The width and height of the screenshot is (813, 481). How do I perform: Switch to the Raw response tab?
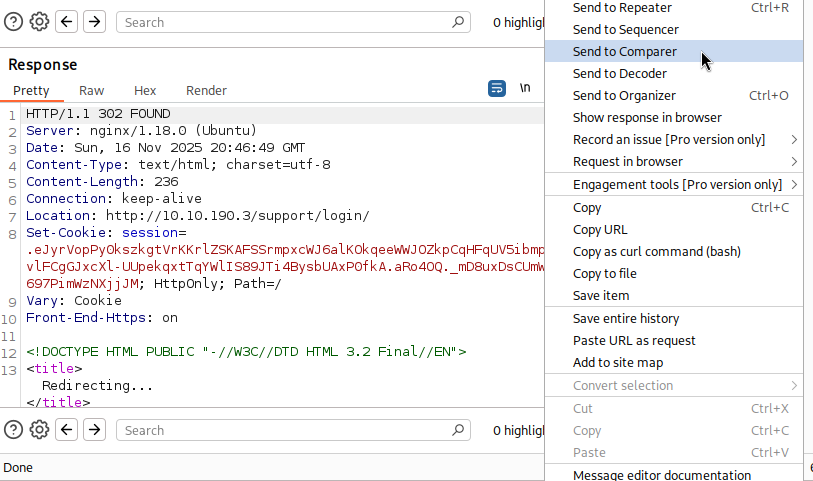click(x=91, y=90)
